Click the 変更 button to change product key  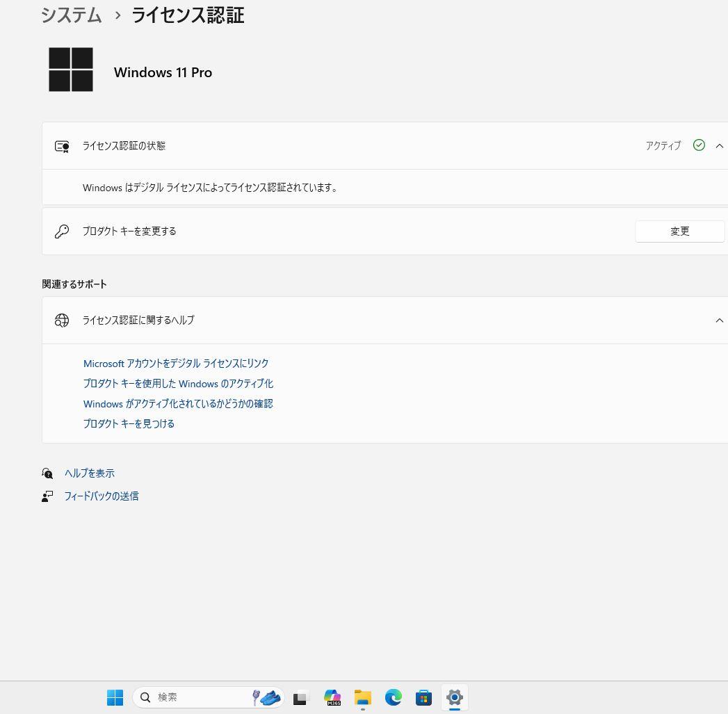point(679,231)
